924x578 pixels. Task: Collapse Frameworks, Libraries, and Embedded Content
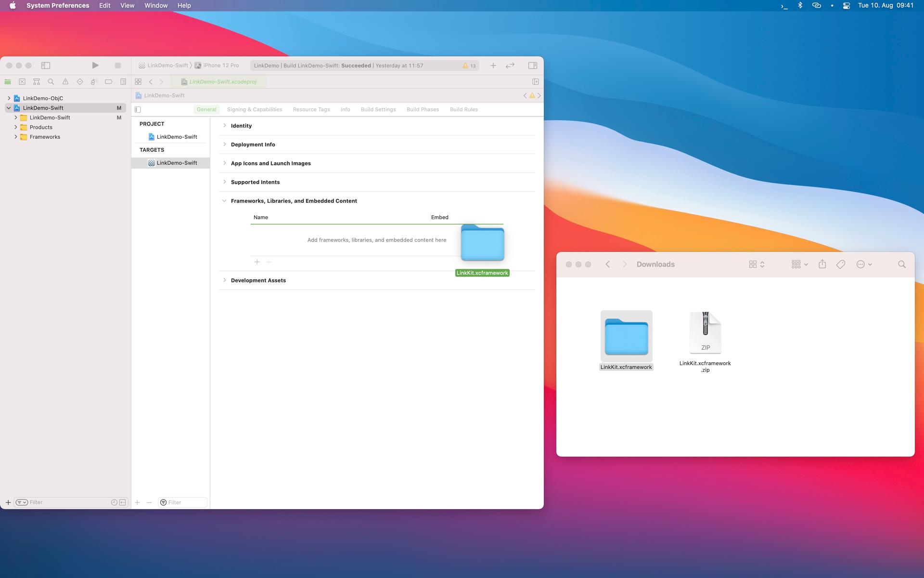[x=224, y=201]
